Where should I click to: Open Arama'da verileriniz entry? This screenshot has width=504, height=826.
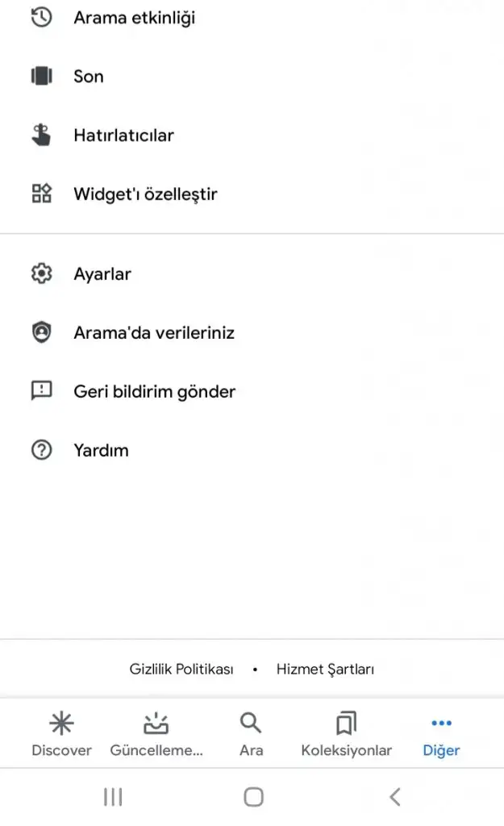coord(154,333)
